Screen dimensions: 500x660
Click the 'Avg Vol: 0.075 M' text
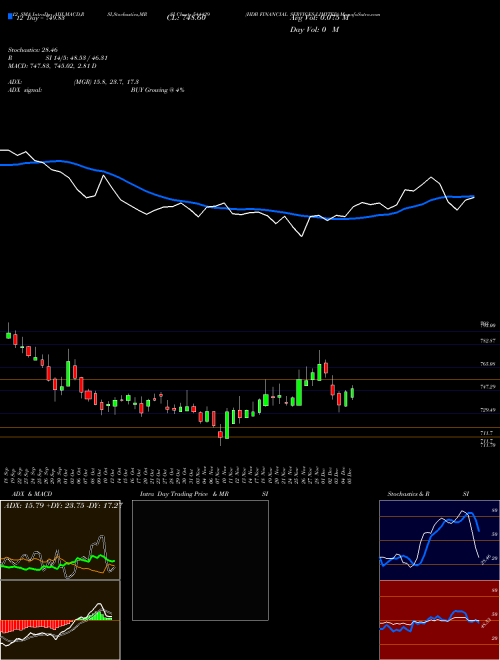click(x=319, y=17)
